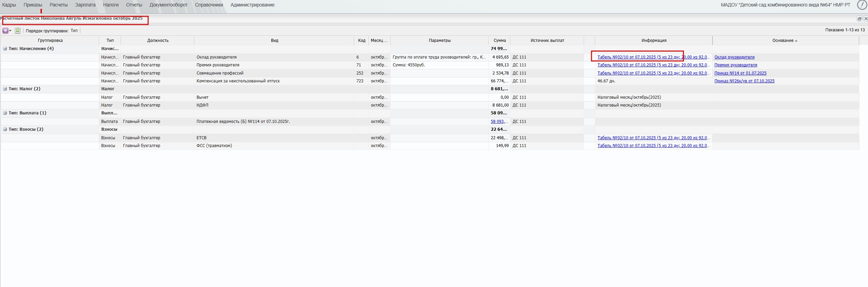Click the Тип grouping order label
The height and width of the screenshot is (287, 868).
(x=74, y=31)
